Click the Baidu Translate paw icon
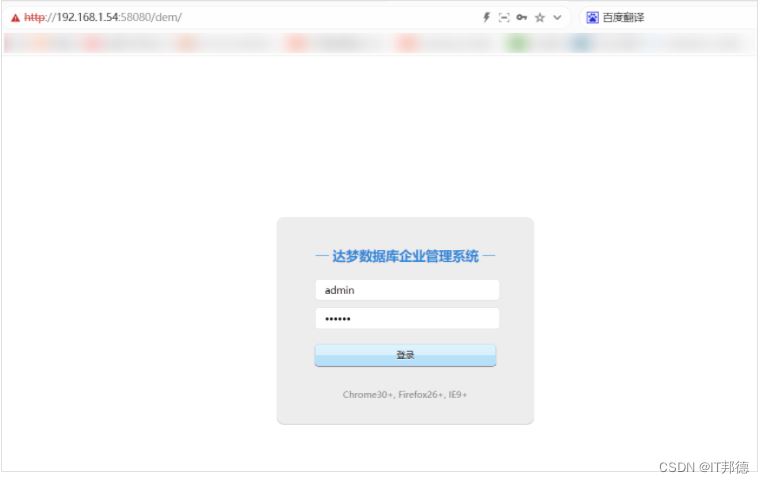The height and width of the screenshot is (483, 764). click(592, 18)
